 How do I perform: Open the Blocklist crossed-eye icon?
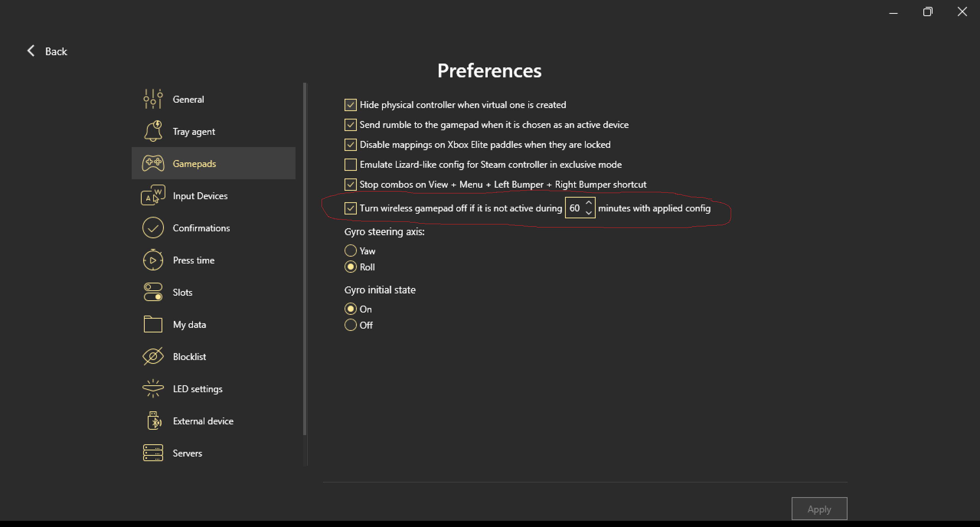[x=153, y=357]
